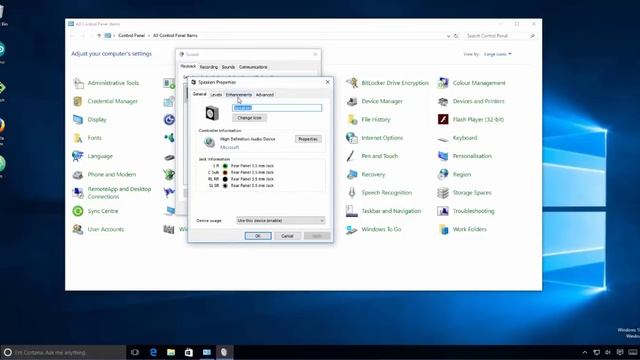Open the Sync Centre icon

point(78,211)
